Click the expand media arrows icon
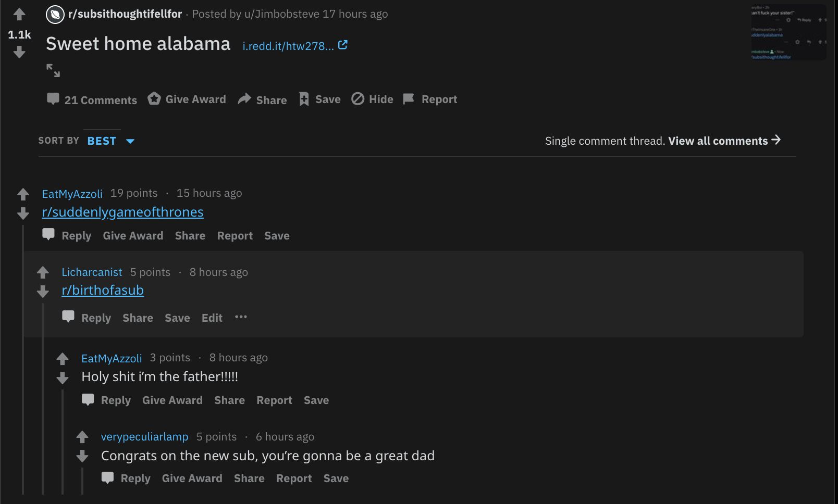This screenshot has height=504, width=838. [x=53, y=70]
